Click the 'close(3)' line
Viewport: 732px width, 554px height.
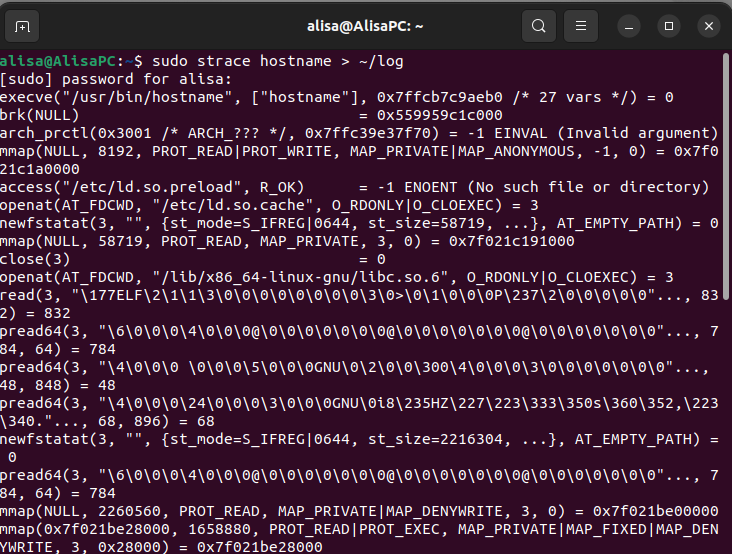[x=193, y=259]
